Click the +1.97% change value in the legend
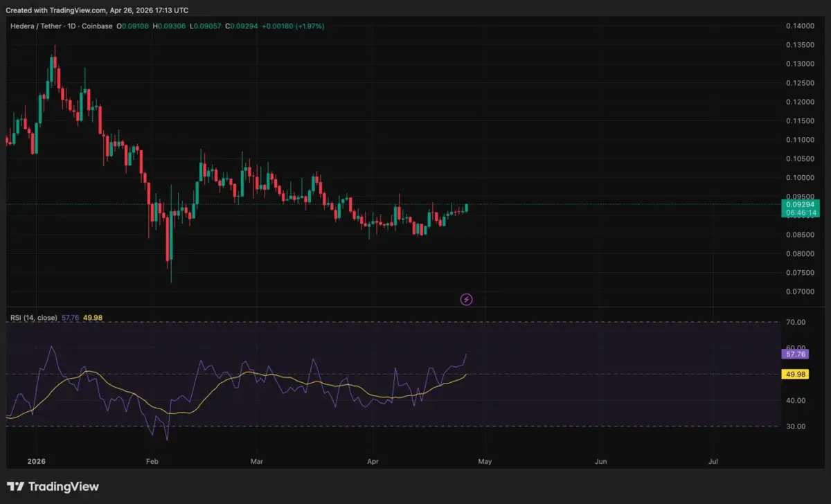This screenshot has width=831, height=504. 310,26
